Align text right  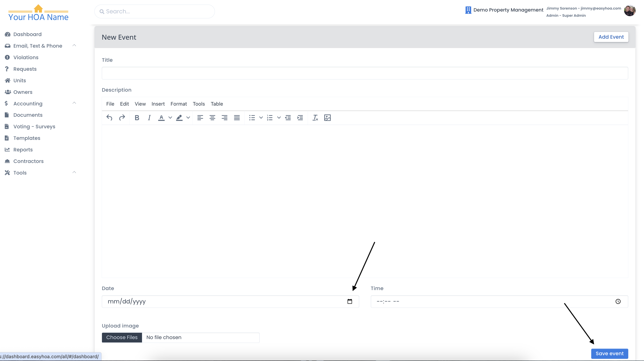coord(224,118)
